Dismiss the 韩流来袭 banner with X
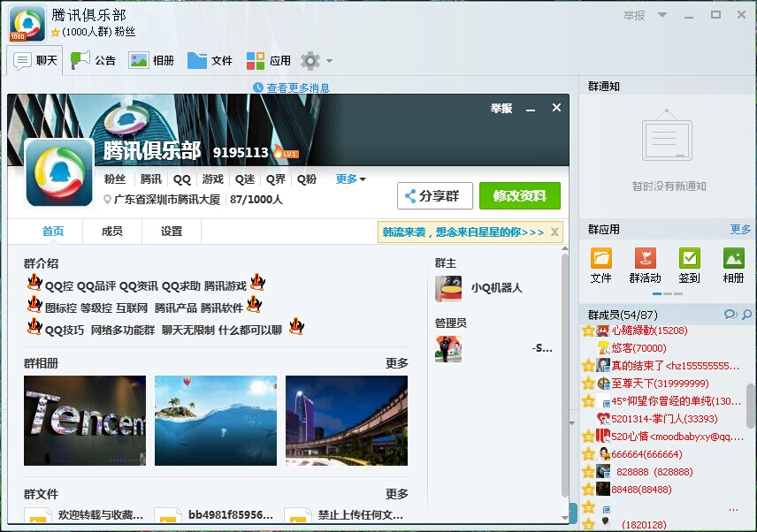 554,232
